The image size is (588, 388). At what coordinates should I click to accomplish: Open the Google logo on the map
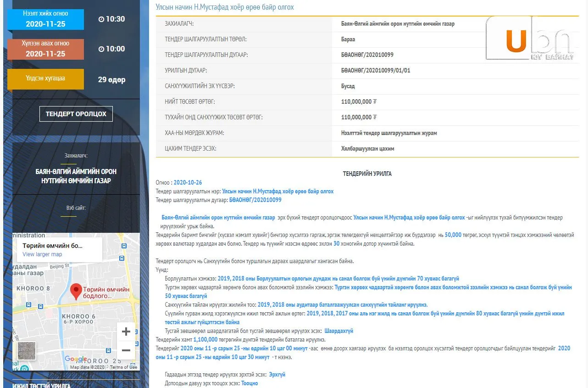76,359
